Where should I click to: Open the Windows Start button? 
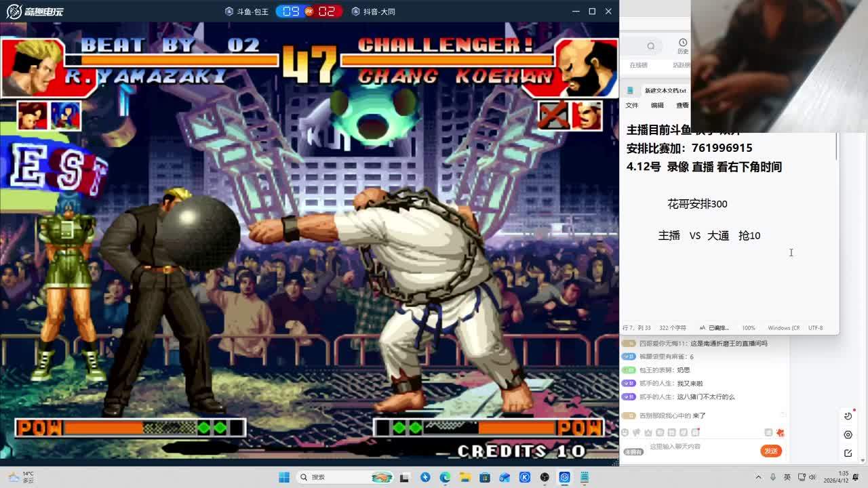[x=284, y=477]
